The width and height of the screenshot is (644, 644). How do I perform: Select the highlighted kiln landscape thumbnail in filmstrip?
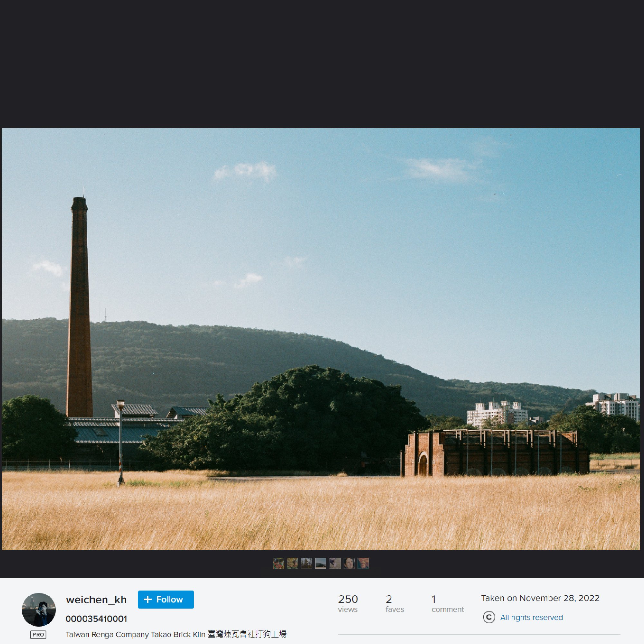(x=320, y=563)
